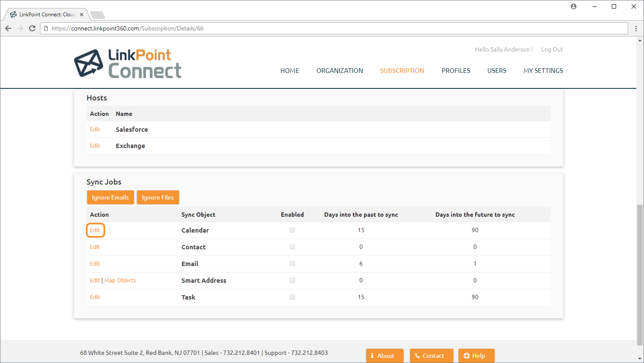Click the LinkPoint Connect envelope logo
The height and width of the screenshot is (363, 644).
(89, 63)
